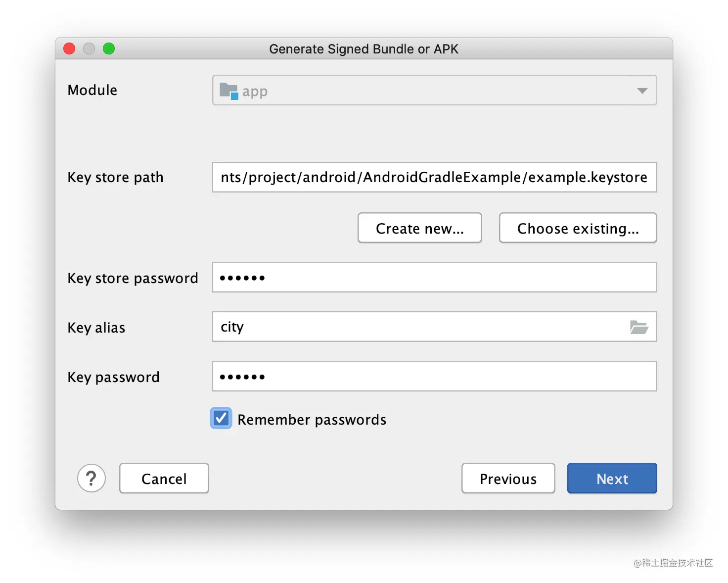Click the Choose existing... button
728x583 pixels.
click(578, 228)
